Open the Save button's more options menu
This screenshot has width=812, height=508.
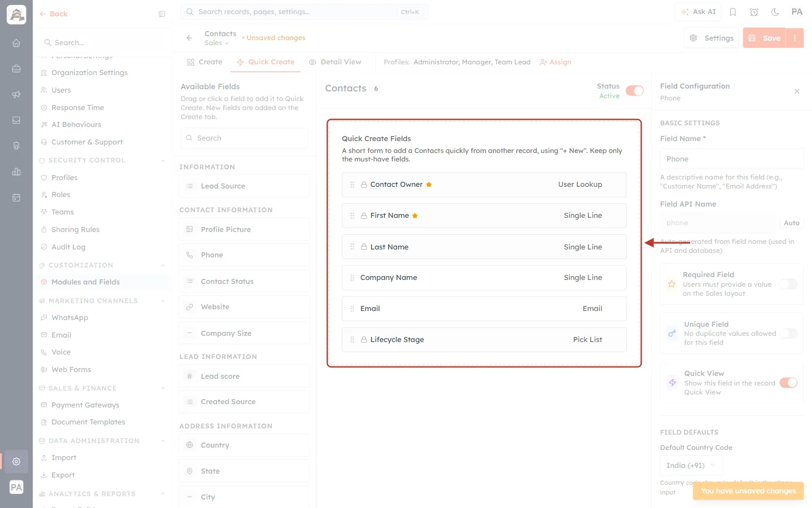click(795, 38)
